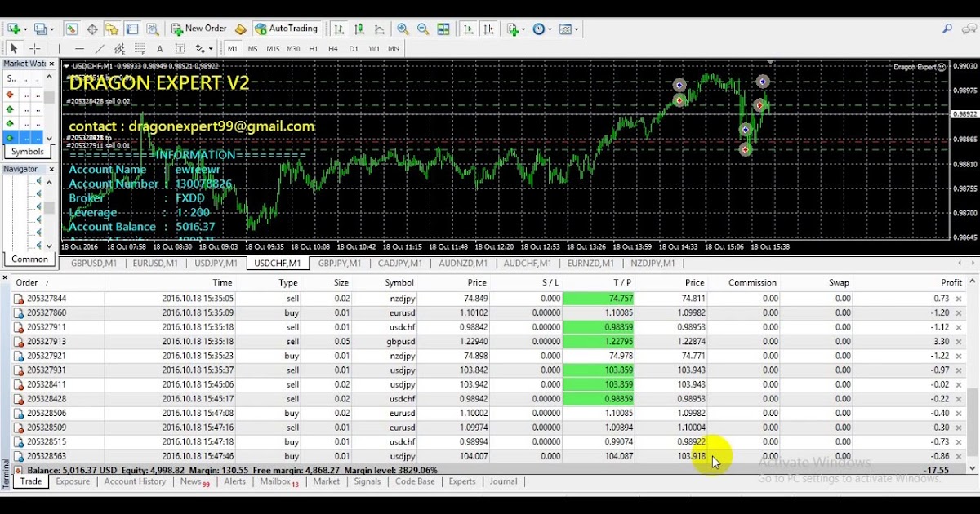The height and width of the screenshot is (514, 980).
Task: Toggle the AutoTrading button
Action: click(x=286, y=29)
